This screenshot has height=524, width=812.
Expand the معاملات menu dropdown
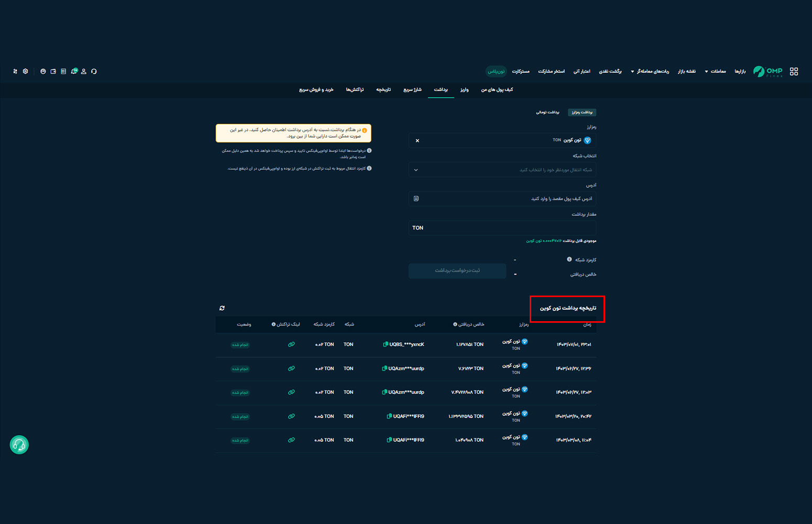(715, 71)
